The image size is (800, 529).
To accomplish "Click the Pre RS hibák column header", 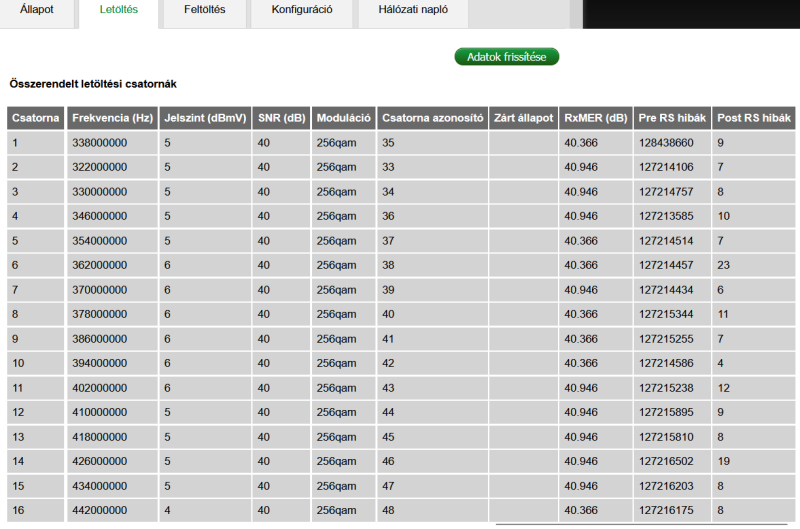I will [672, 118].
